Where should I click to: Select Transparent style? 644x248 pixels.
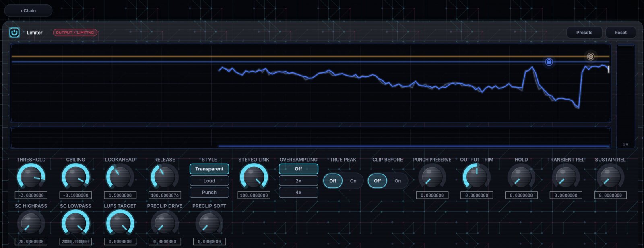[209, 169]
